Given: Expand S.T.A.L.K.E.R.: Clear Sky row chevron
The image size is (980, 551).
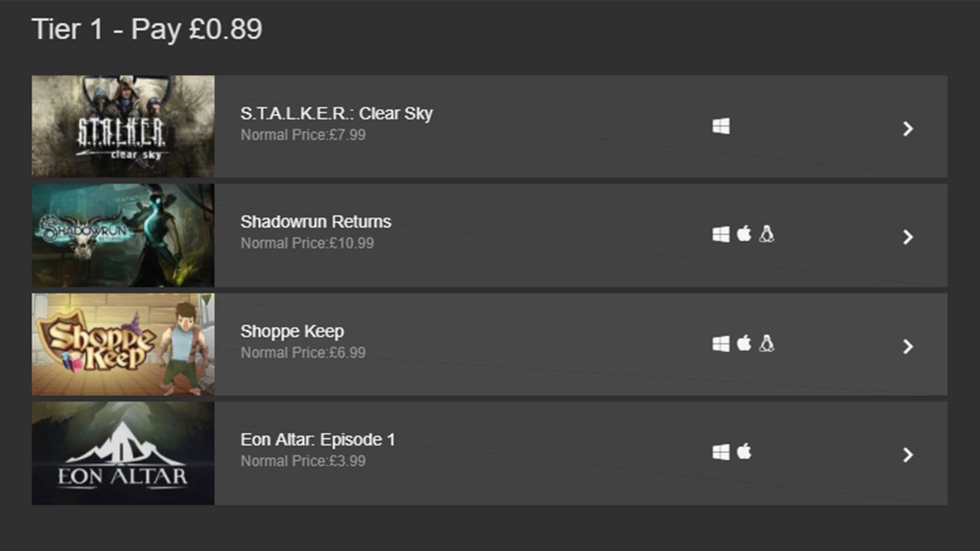Looking at the screenshot, I should pos(908,129).
